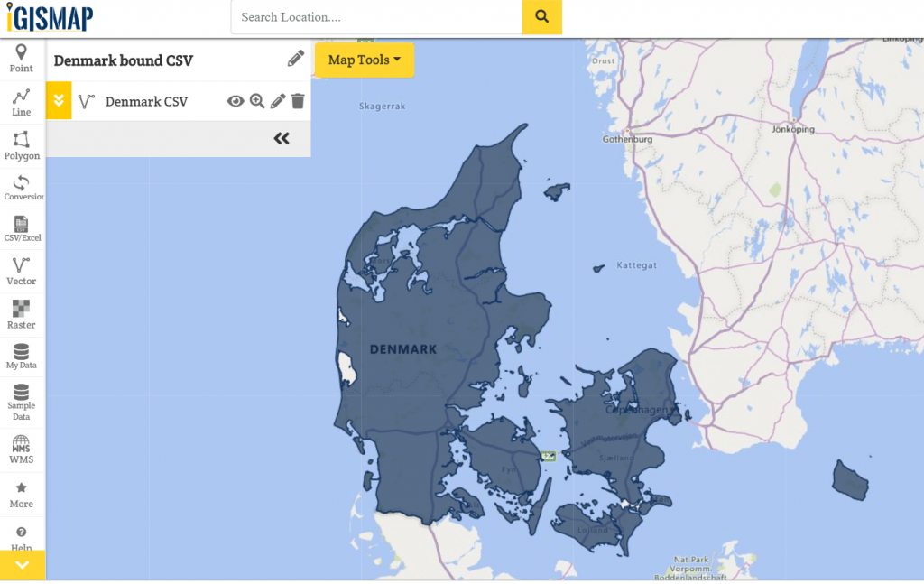
Task: Toggle visibility of Denmark CSV layer
Action: (x=236, y=101)
